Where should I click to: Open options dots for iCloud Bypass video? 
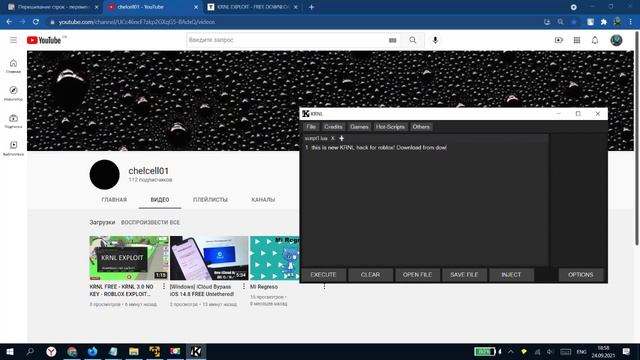coord(244,287)
